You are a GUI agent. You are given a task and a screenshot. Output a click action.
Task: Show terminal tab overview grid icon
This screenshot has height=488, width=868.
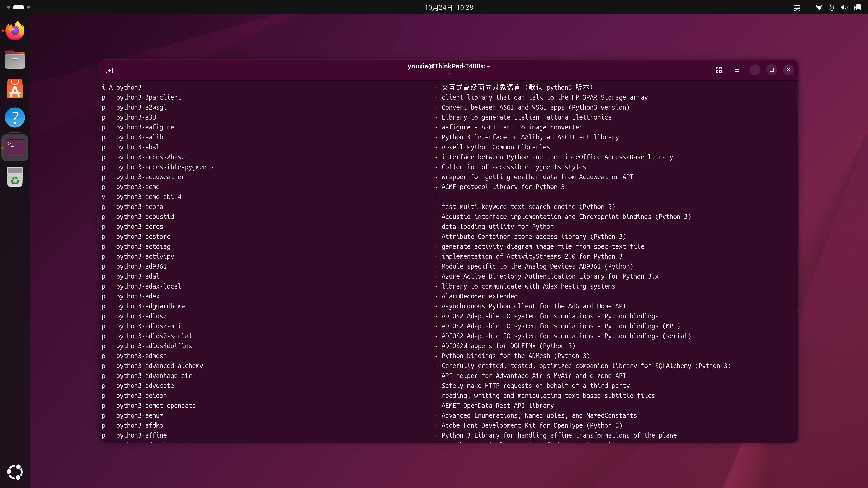[x=719, y=70]
